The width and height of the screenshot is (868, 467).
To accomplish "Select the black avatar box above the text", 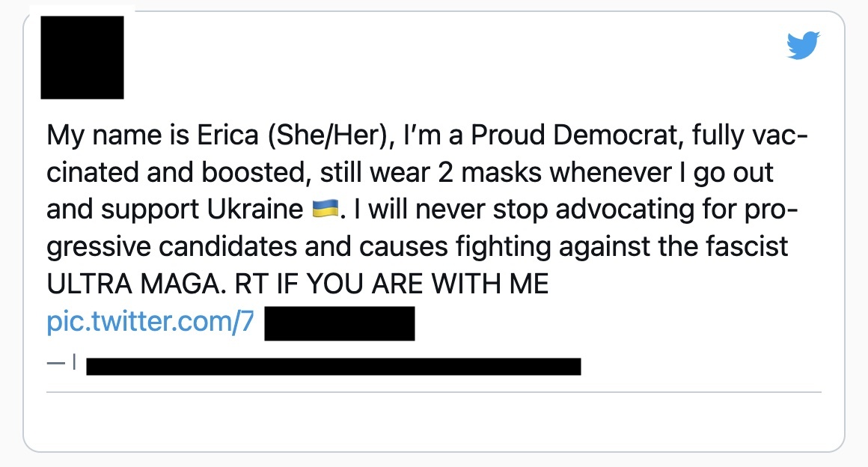I will pyautogui.click(x=82, y=57).
